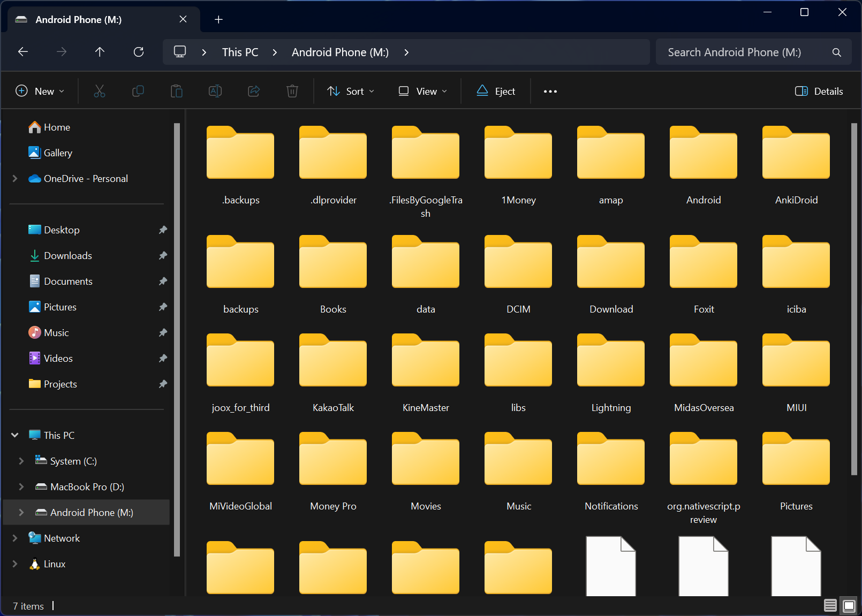Click This PC in the address bar
The image size is (862, 616).
tap(240, 52)
